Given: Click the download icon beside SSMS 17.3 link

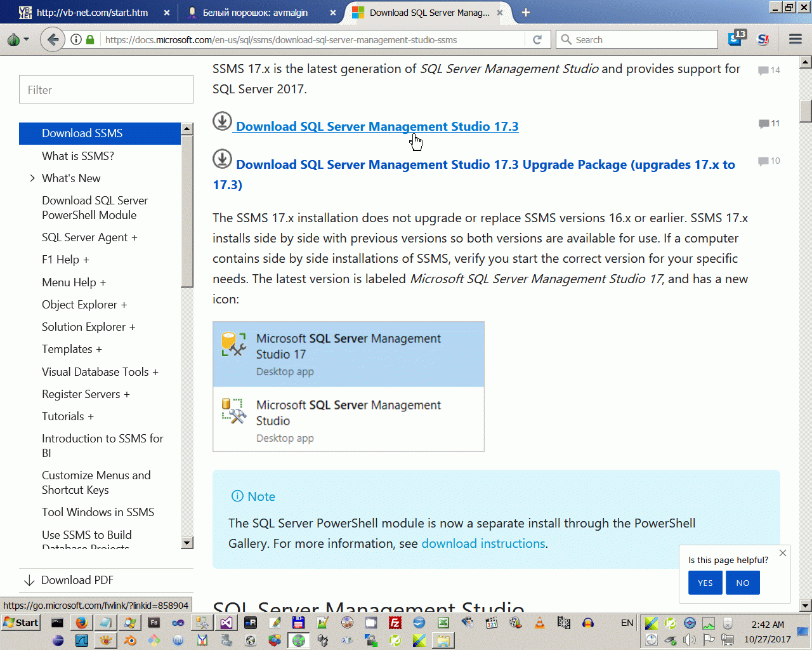Looking at the screenshot, I should pos(222,121).
